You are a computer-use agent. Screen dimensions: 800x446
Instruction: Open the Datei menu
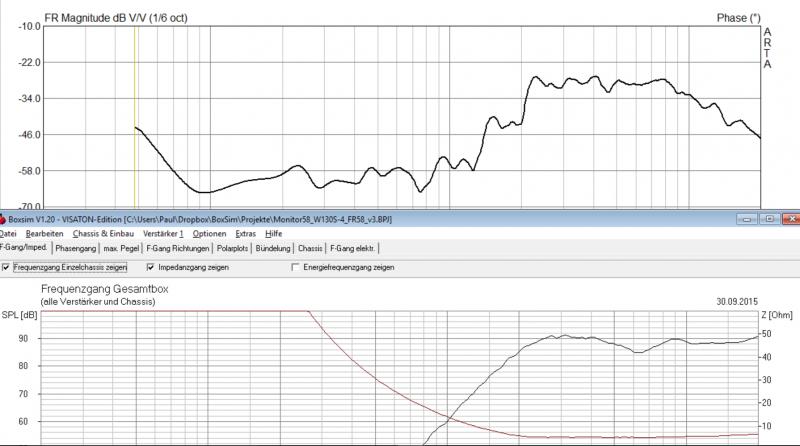tap(8, 234)
